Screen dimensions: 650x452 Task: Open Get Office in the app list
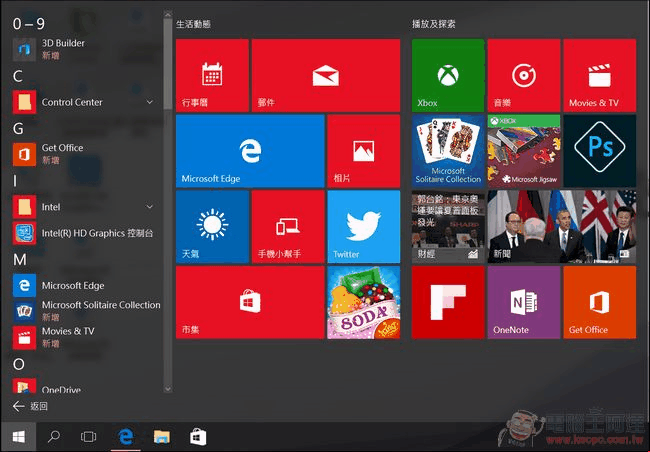pyautogui.click(x=86, y=154)
